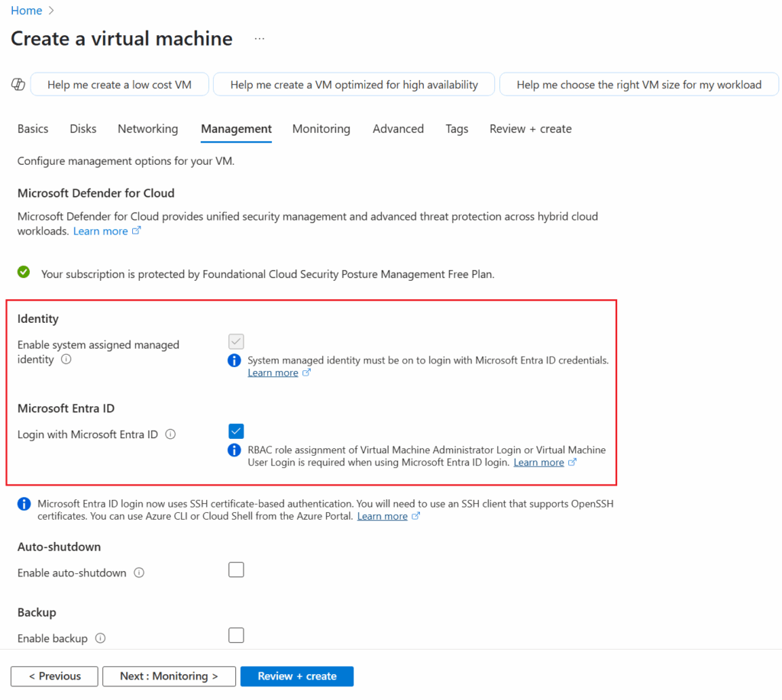Click blue info icon by System managed identity note
This screenshot has height=700, width=782.
[234, 360]
